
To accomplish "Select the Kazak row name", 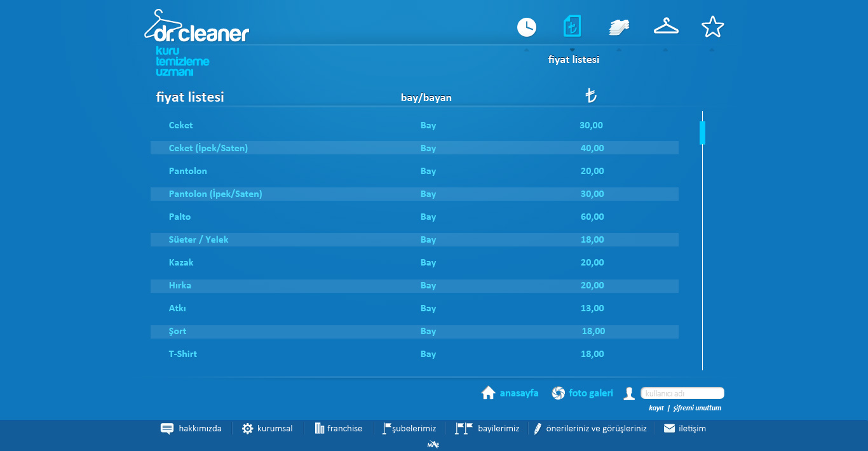I will click(181, 262).
